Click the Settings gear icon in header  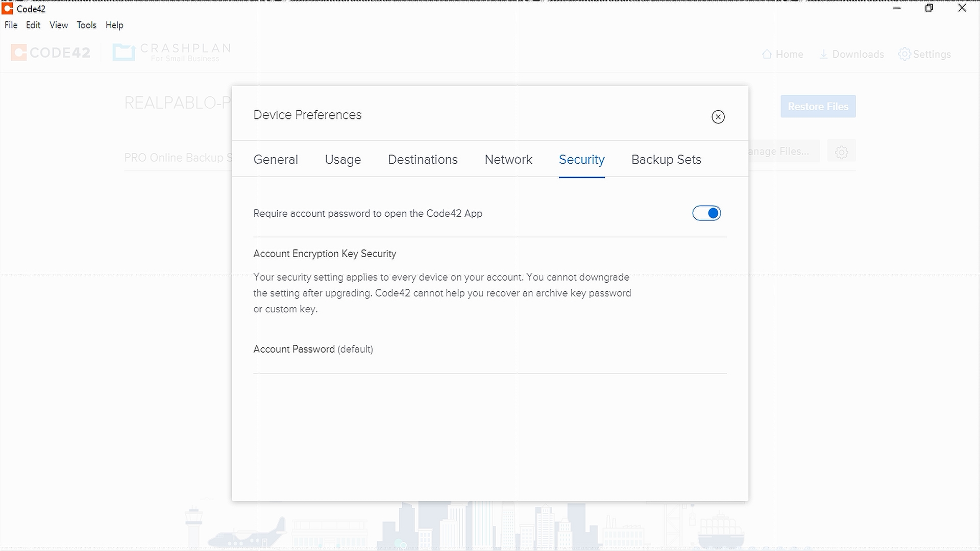tap(904, 54)
